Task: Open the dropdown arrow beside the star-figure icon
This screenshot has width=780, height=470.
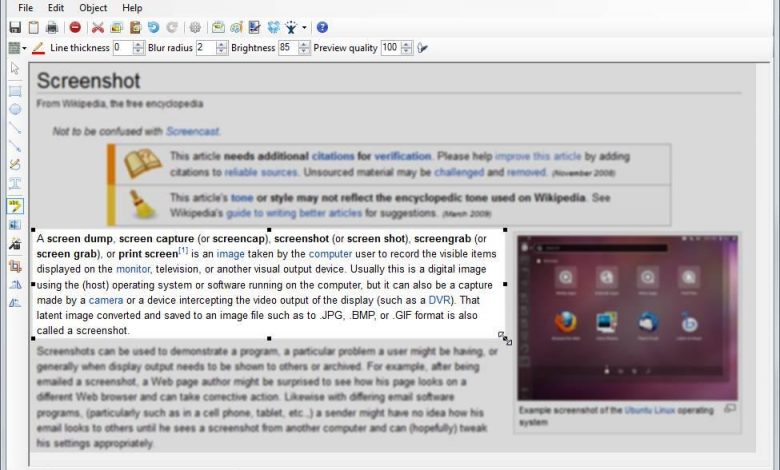Action: click(304, 28)
